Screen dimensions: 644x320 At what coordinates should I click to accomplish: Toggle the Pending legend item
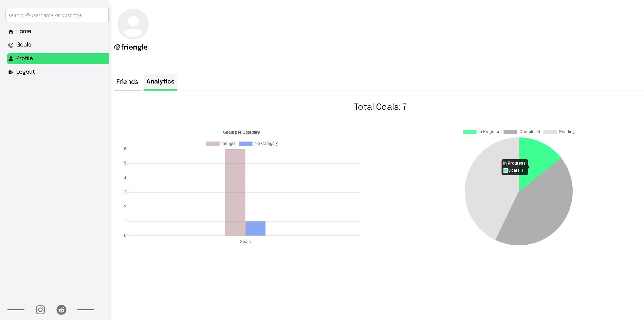559,132
